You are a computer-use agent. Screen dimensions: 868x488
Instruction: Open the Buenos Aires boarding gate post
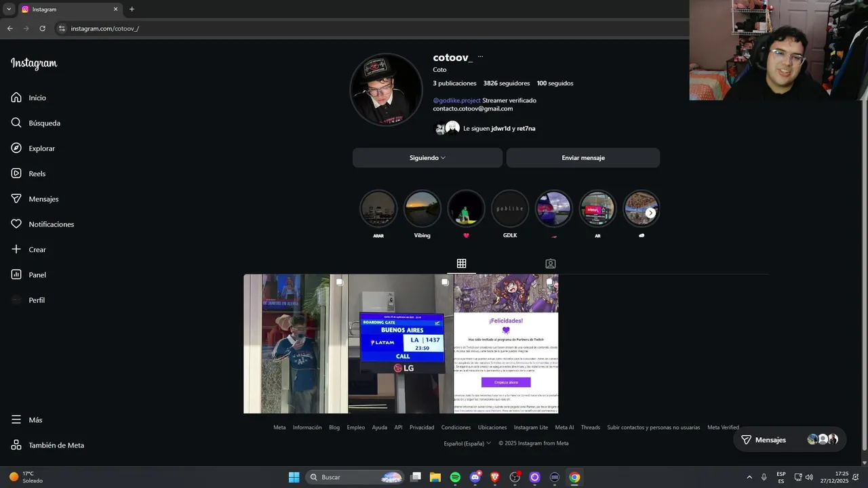(401, 344)
